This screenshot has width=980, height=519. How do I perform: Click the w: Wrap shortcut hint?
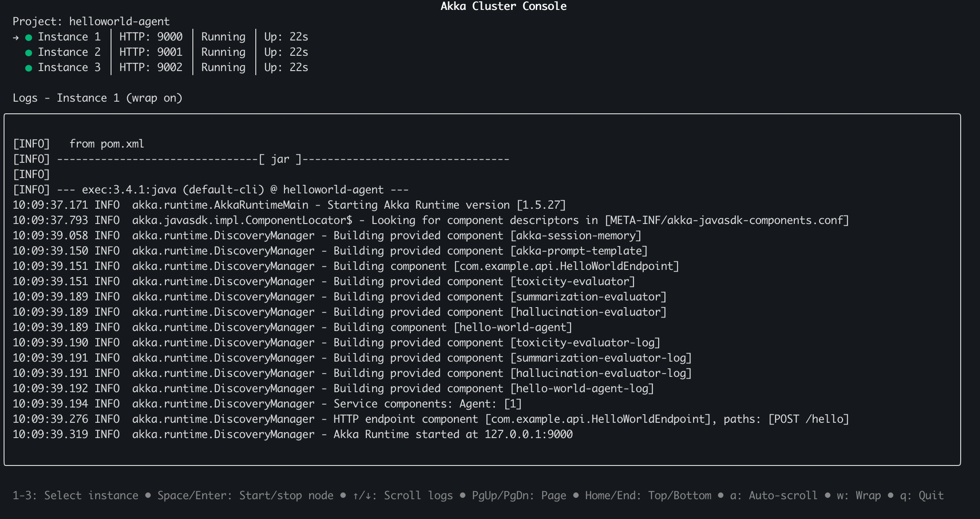[x=858, y=496]
